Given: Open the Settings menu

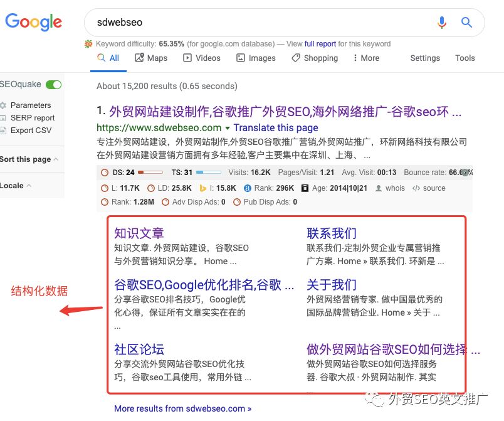Looking at the screenshot, I should (425, 58).
